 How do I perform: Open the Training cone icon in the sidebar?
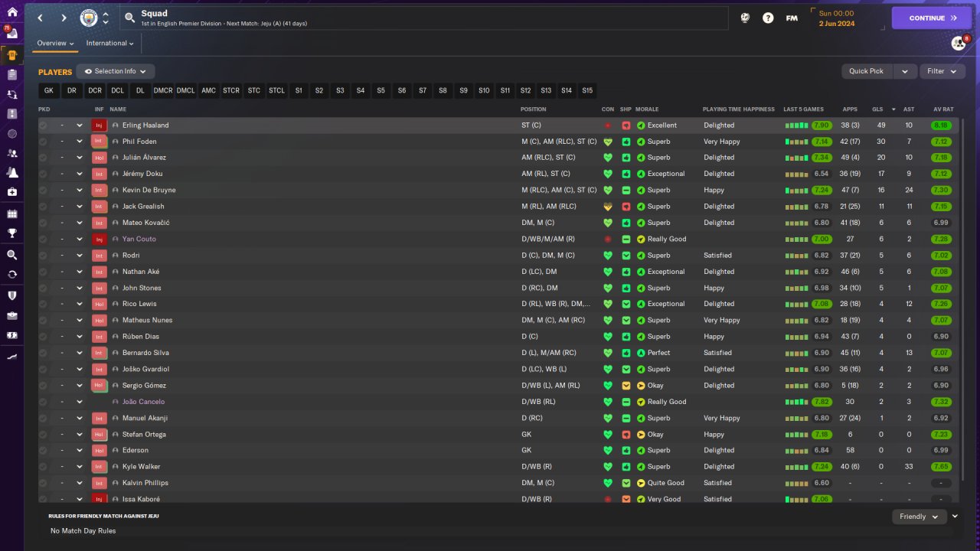click(x=12, y=173)
